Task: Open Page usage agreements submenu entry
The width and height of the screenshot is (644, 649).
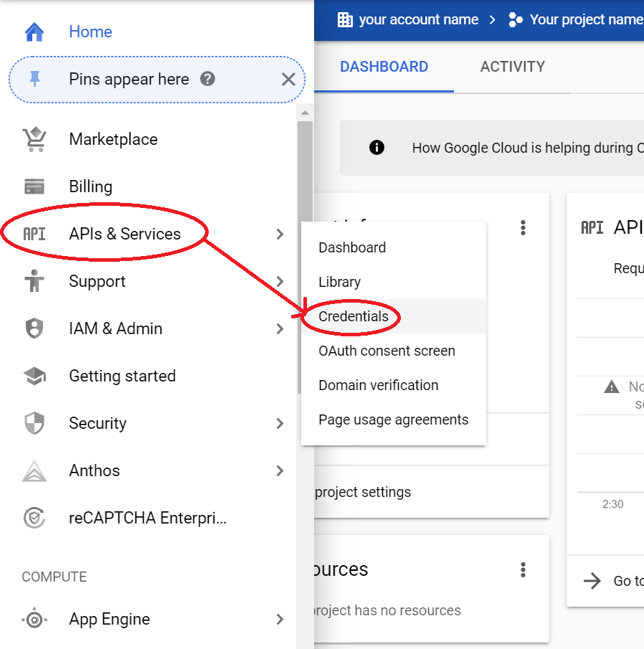Action: (393, 420)
